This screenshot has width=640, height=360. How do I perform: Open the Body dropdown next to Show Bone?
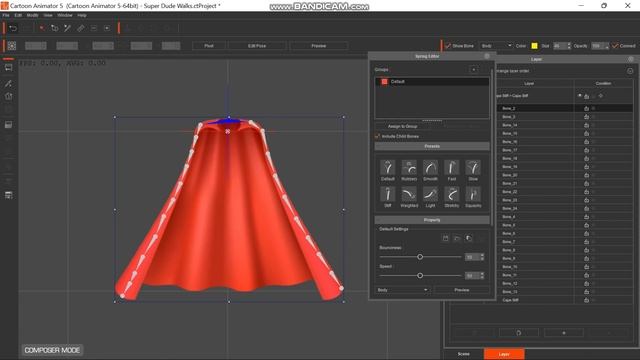(x=496, y=46)
